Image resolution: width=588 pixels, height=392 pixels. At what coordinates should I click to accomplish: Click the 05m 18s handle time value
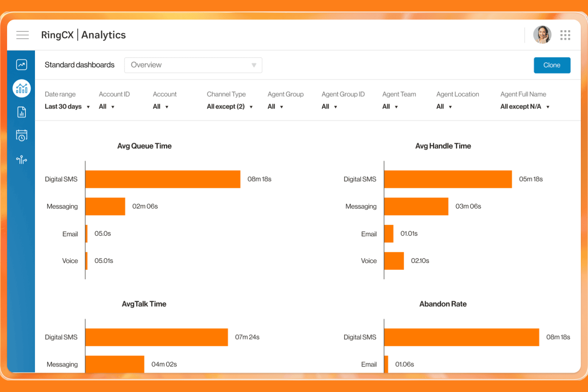pos(531,179)
